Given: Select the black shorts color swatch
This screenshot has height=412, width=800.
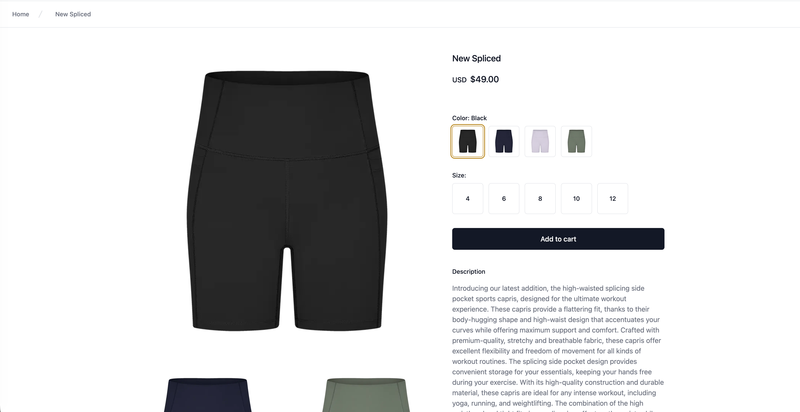Looking at the screenshot, I should point(467,141).
